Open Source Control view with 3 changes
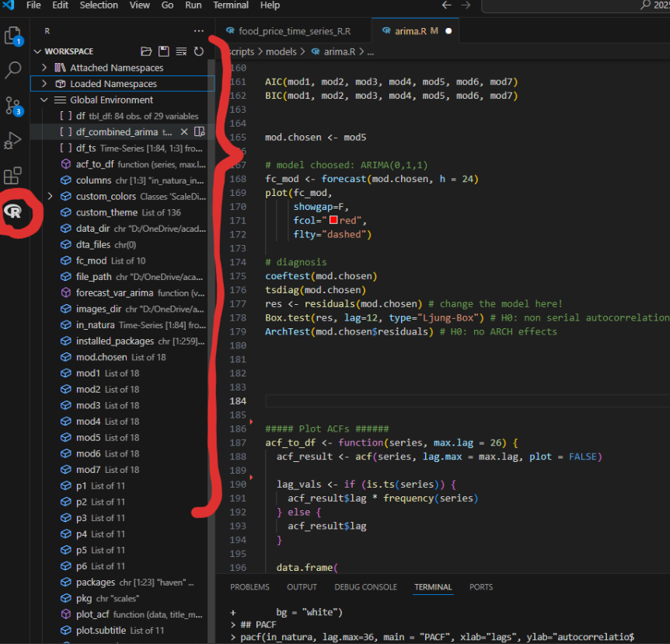 click(12, 106)
